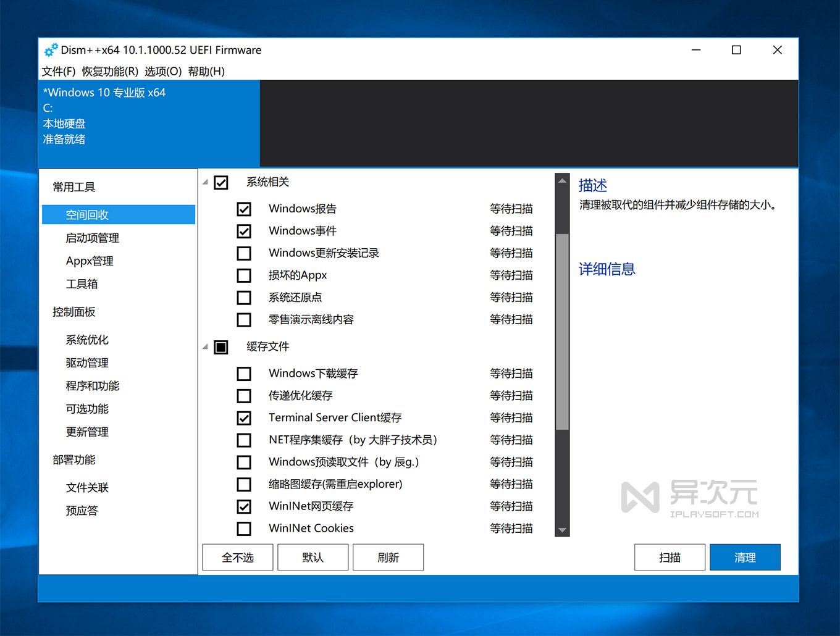Click the 描述 heading

click(593, 185)
